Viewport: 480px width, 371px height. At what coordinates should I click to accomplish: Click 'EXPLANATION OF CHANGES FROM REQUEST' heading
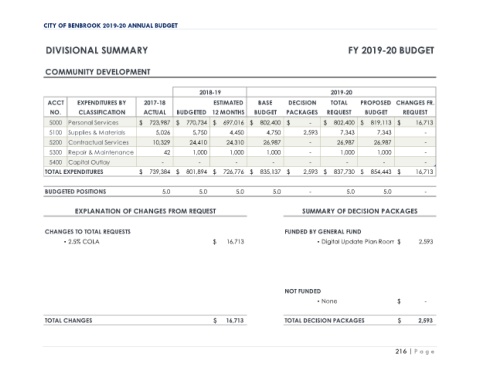[145, 211]
